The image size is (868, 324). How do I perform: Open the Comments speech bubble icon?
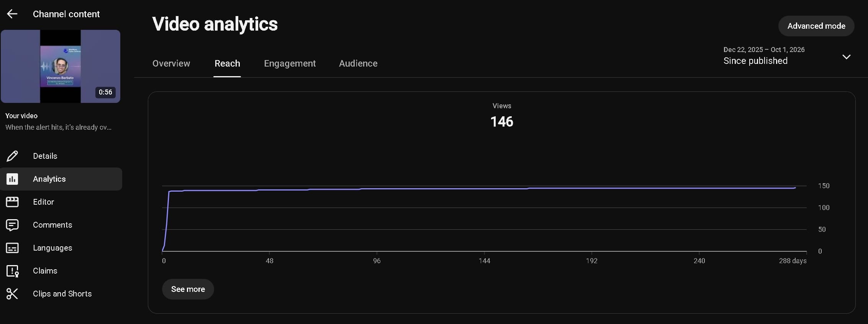[x=12, y=225]
